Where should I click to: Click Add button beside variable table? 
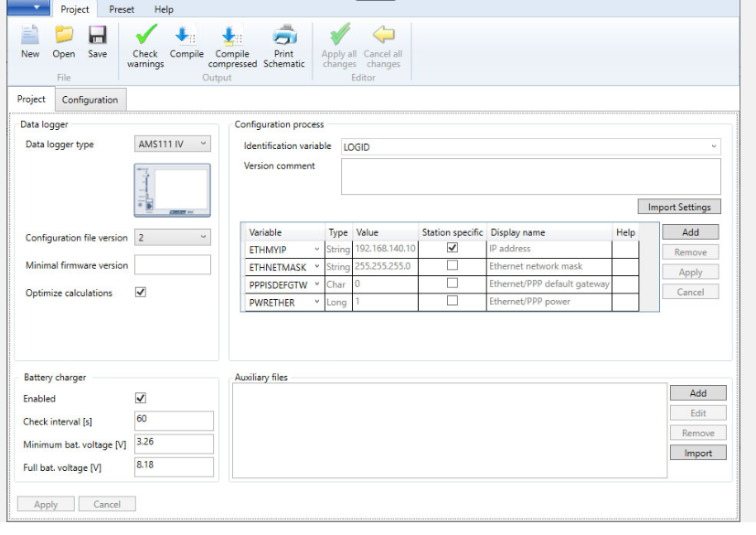point(690,232)
